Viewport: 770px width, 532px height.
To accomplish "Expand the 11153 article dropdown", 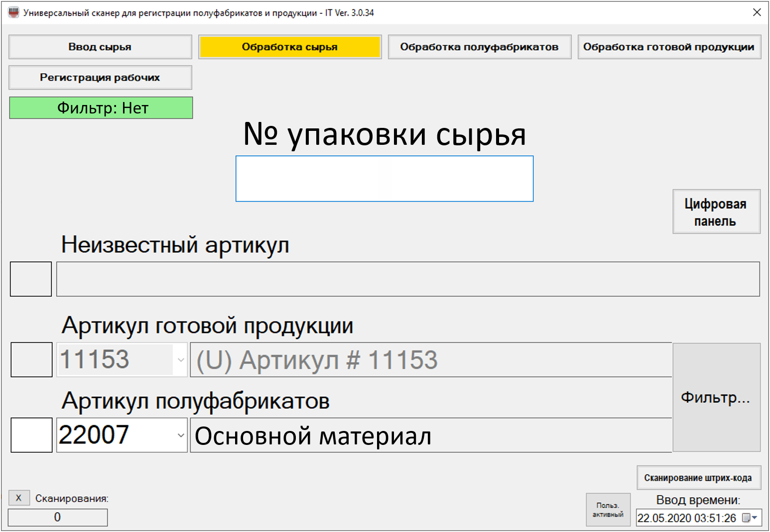I will (180, 360).
